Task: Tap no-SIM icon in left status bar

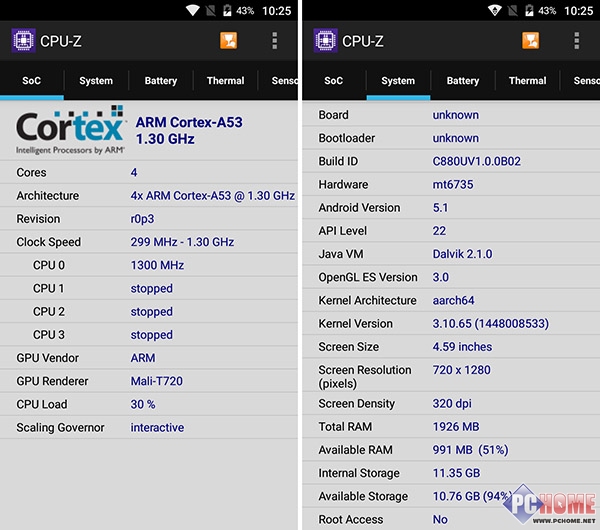Action: click(210, 10)
